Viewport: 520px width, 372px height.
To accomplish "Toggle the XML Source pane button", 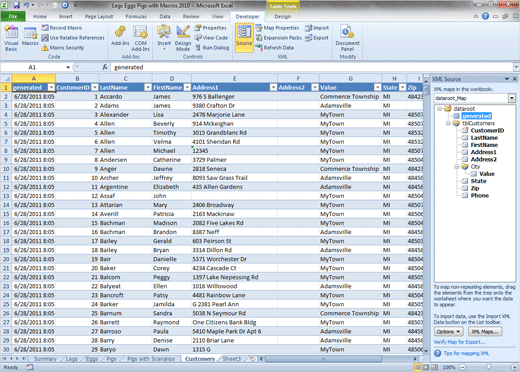I will pos(244,37).
